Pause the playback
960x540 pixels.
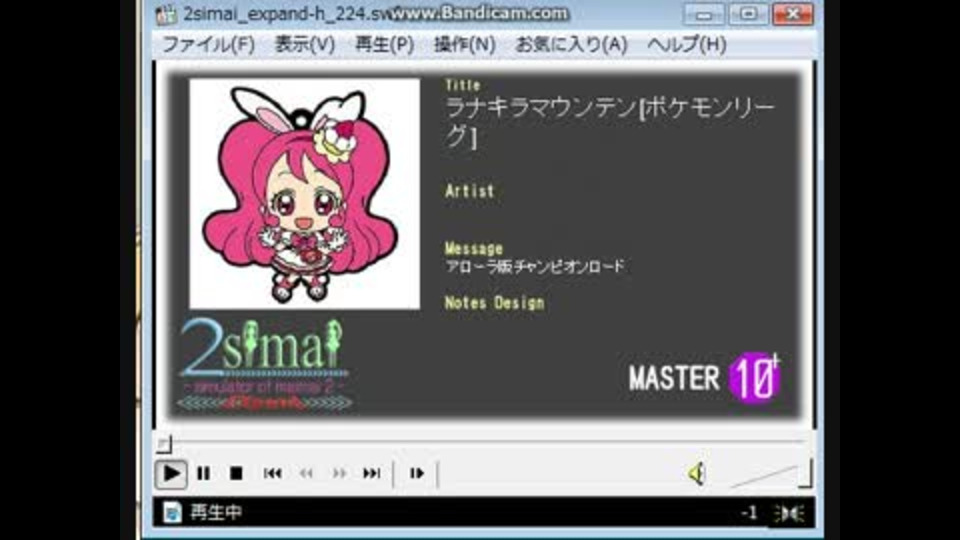pyautogui.click(x=204, y=473)
